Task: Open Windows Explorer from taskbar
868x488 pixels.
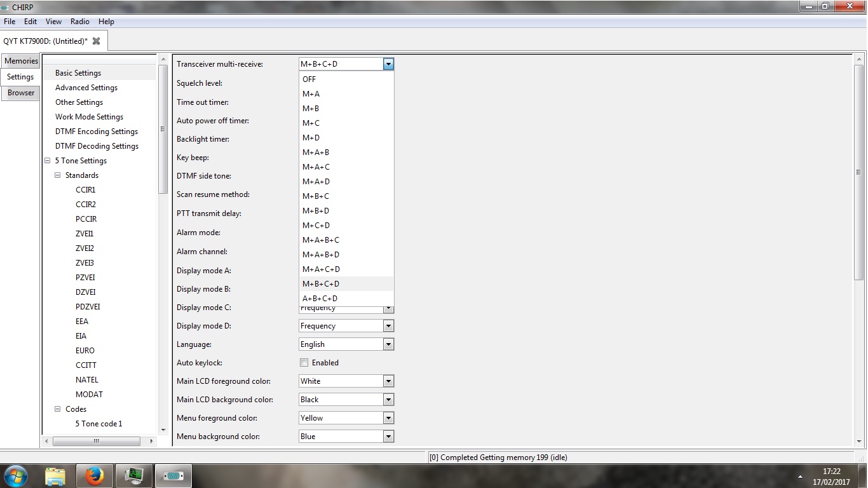Action: tap(55, 475)
